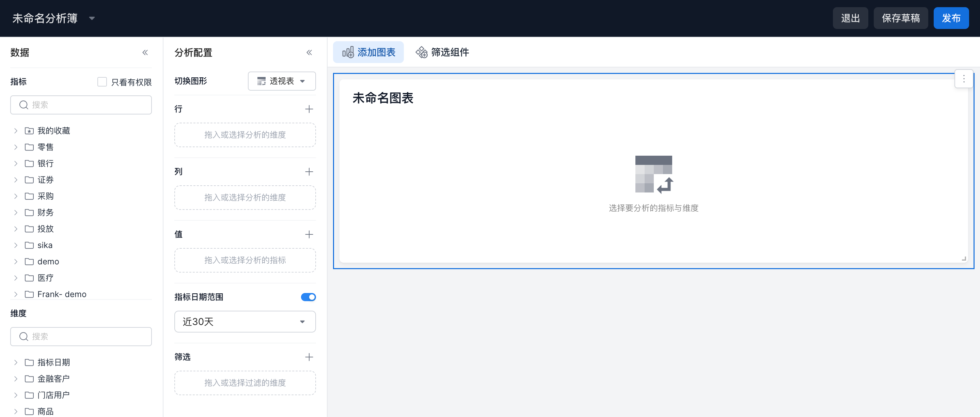This screenshot has height=417, width=980.
Task: Click the 添加图表 tab
Action: coord(368,52)
